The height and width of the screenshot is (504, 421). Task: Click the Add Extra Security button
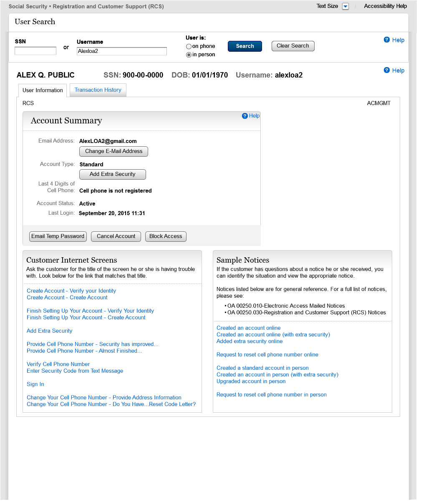(113, 174)
